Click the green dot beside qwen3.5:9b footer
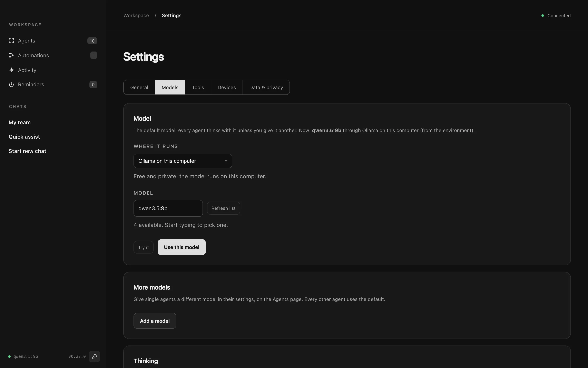 tap(9, 357)
